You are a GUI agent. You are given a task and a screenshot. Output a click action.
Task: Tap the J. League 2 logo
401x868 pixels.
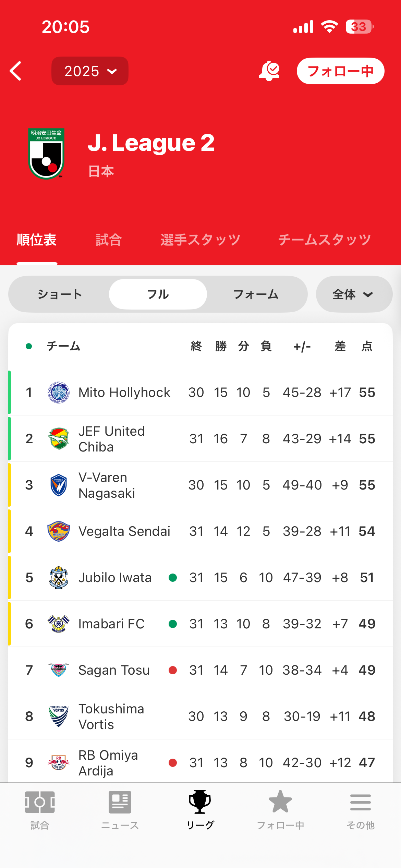click(46, 153)
